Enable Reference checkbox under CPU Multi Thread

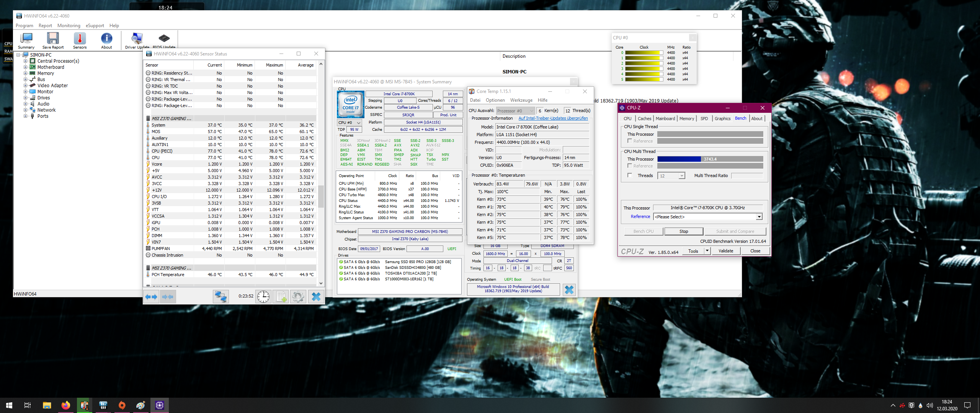[x=630, y=166]
